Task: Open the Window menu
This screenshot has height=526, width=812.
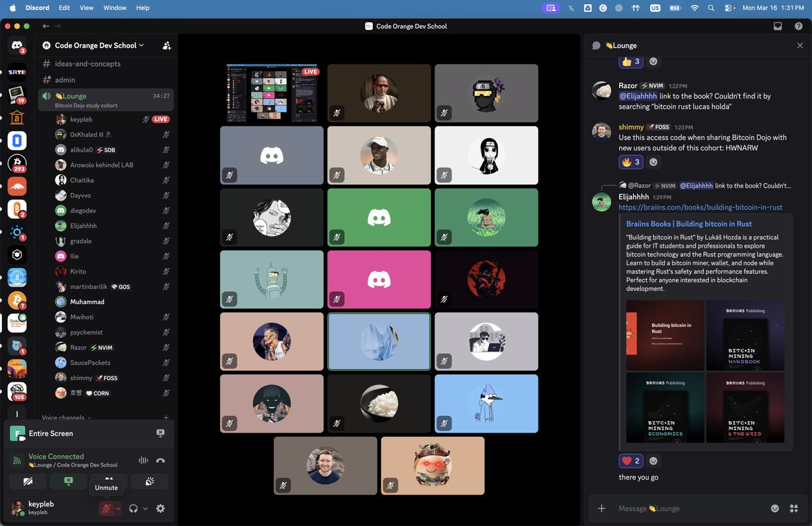Action: click(115, 8)
